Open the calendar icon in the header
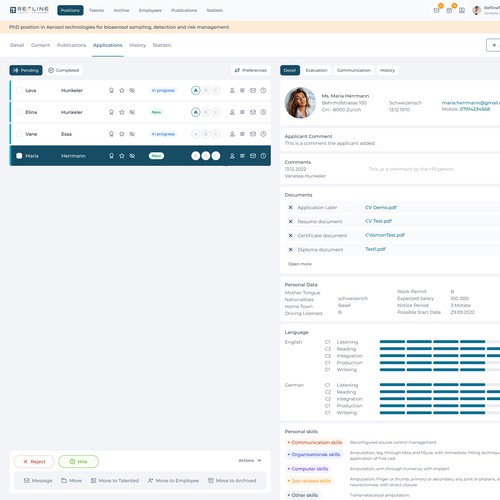The width and height of the screenshot is (500, 500). pos(449,10)
